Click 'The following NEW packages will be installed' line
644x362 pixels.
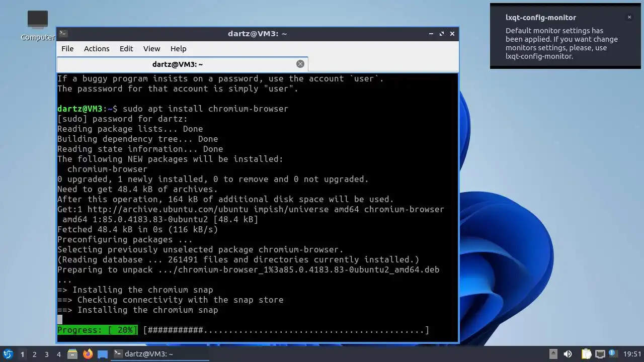(170, 159)
